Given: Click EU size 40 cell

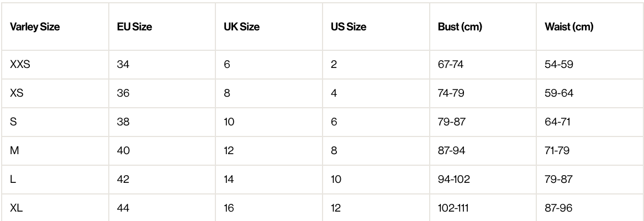Looking at the screenshot, I should (123, 151).
